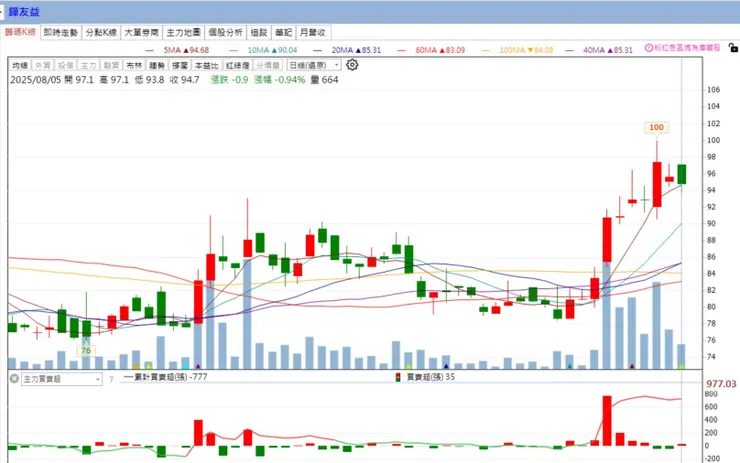This screenshot has width=740, height=463.
Task: Click the dark red triangle marker near the right
Action: pos(632,366)
